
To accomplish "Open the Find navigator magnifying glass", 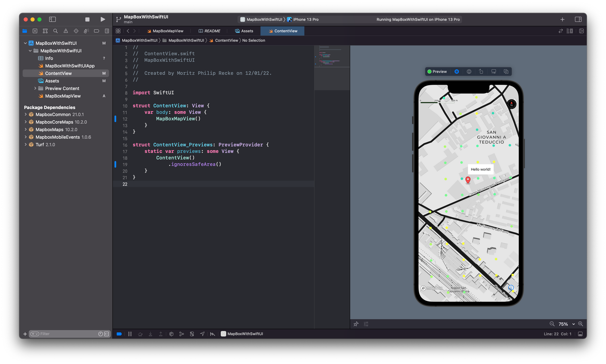I will 55,31.
